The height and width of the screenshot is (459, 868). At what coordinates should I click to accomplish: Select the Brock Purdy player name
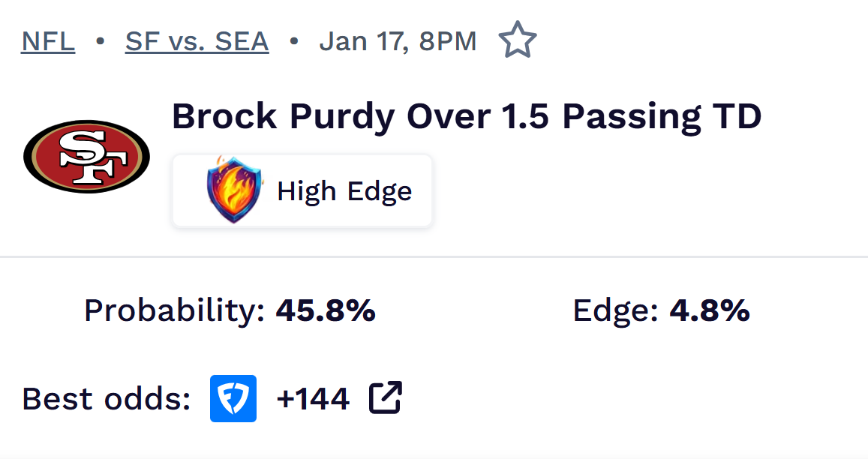(284, 116)
